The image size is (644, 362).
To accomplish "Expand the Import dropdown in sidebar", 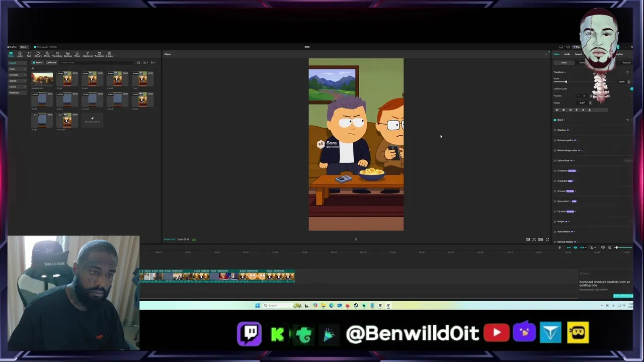I will click(x=18, y=63).
